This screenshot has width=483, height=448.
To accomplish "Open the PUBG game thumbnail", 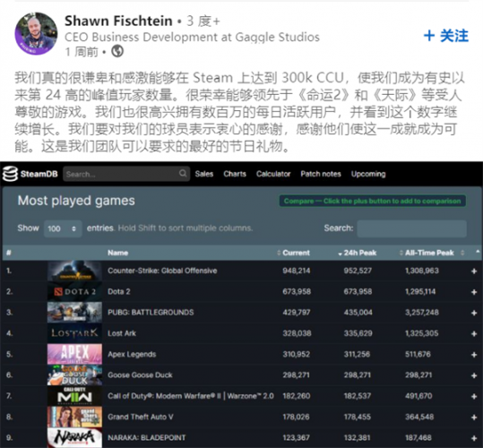I will click(x=74, y=312).
